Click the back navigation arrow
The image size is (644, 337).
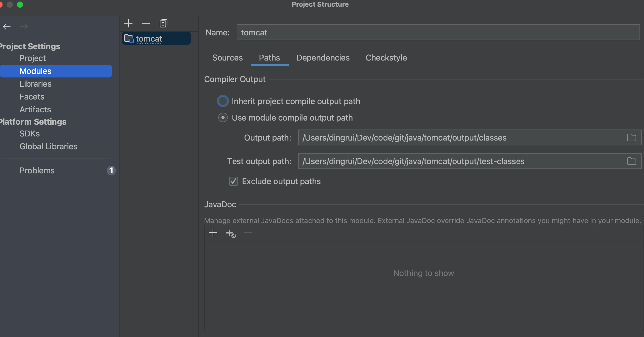coord(7,27)
